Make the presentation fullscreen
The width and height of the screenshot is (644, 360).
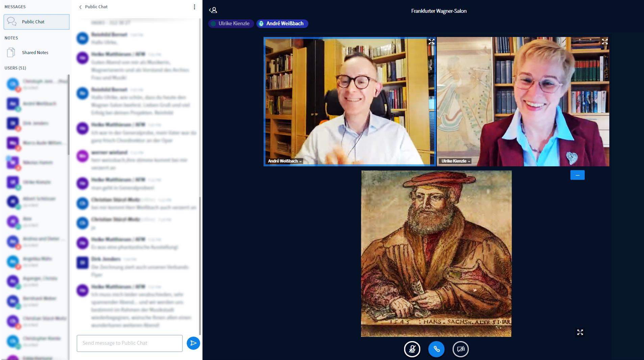[580, 332]
